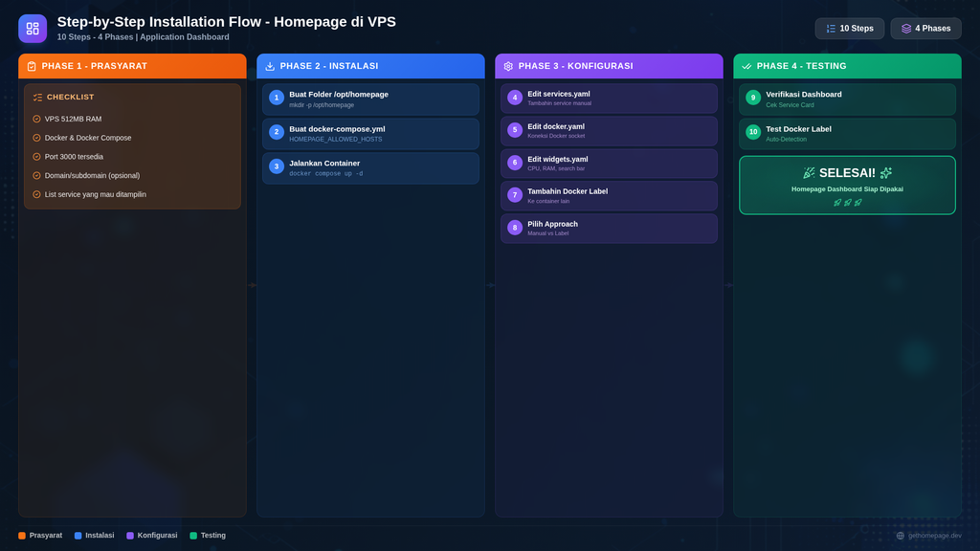Click step number 7 circle
980x551 pixels.
[x=514, y=195]
